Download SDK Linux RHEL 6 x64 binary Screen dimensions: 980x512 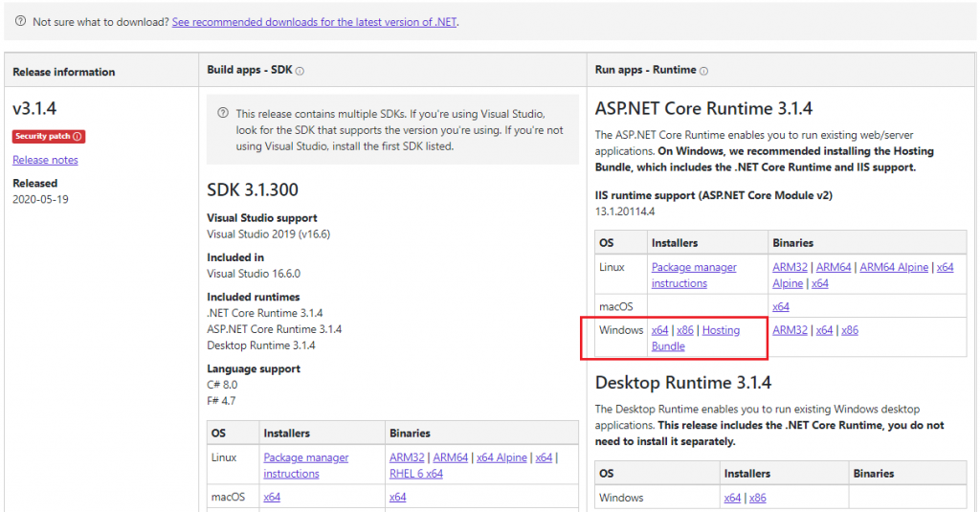[416, 474]
